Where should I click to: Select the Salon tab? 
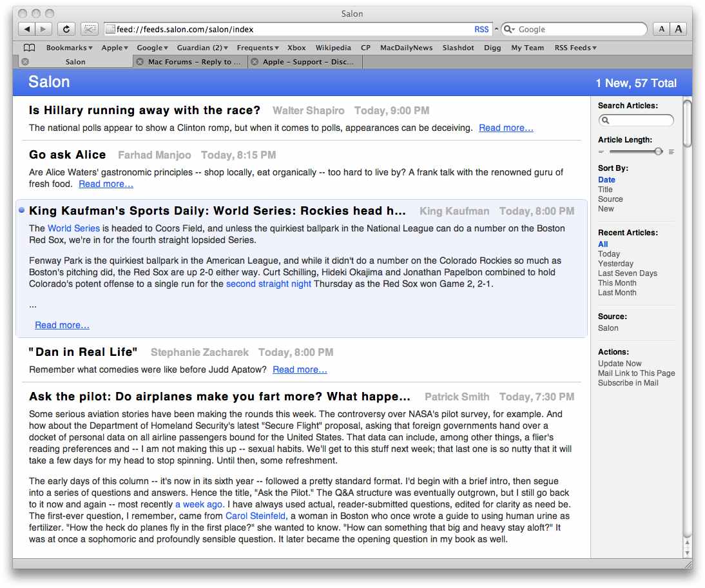tap(75, 62)
